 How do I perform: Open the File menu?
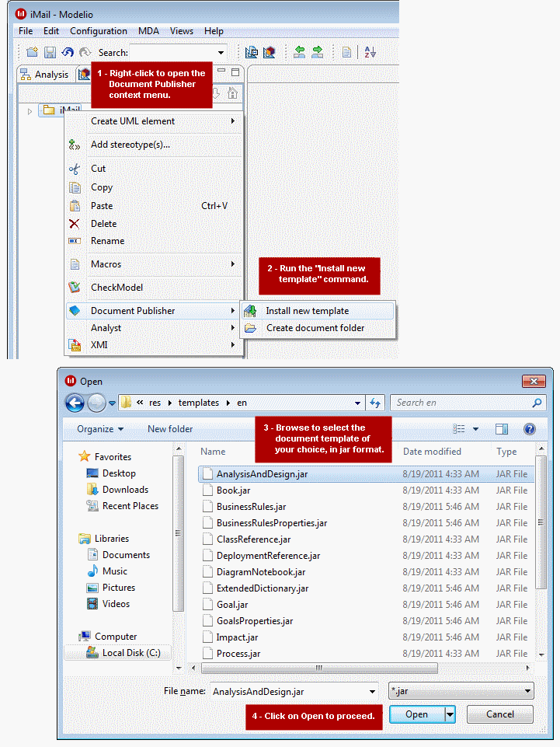point(26,31)
